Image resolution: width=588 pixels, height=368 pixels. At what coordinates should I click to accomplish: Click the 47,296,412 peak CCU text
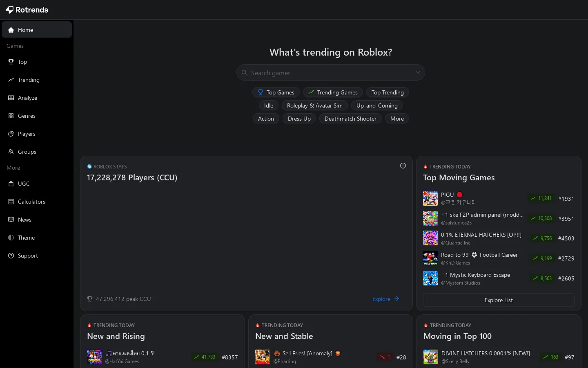pos(123,299)
